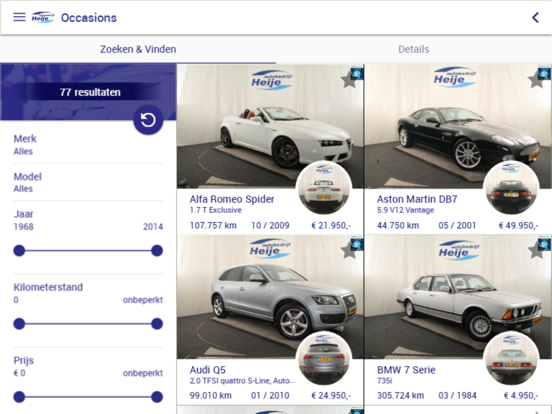View Alfa Romeo Spider rear round thumbnail
552x414 pixels.
click(324, 188)
